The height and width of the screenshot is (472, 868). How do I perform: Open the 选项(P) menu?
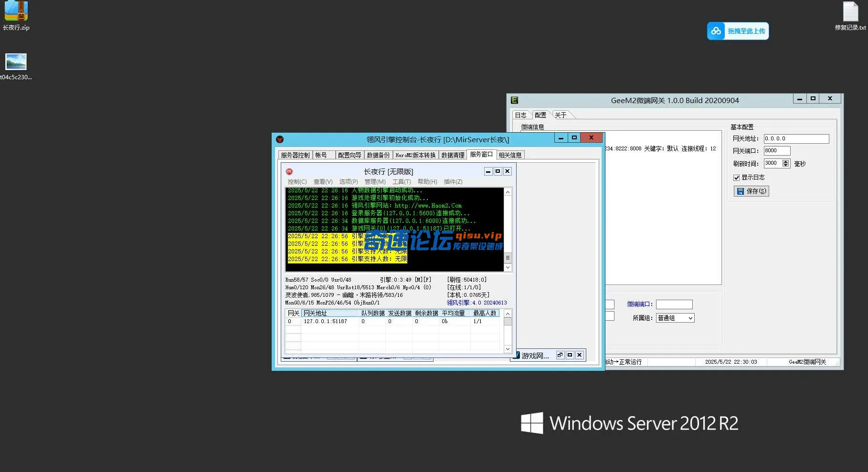coord(349,182)
